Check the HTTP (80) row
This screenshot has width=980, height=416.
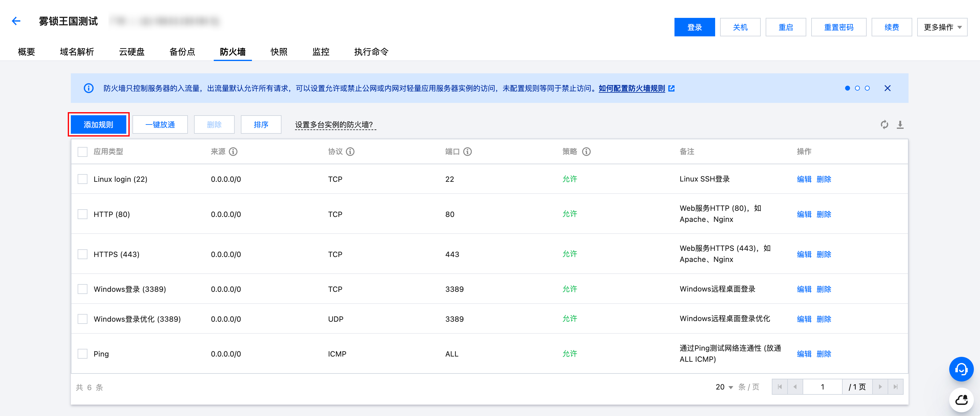tap(83, 214)
